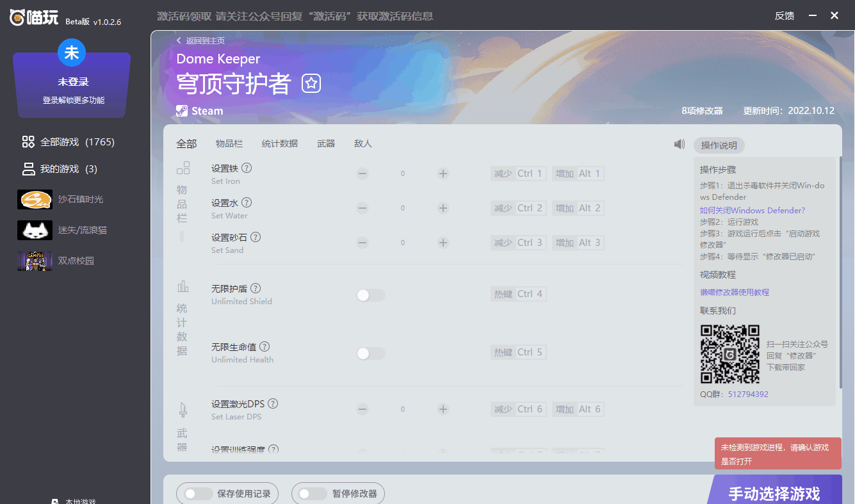Image resolution: width=855 pixels, height=504 pixels.
Task: Click the Set Laser DPS value field
Action: coord(403,409)
